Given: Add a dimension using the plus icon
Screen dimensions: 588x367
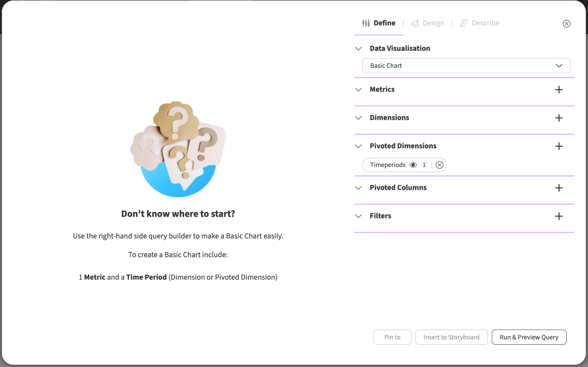Looking at the screenshot, I should tap(559, 118).
